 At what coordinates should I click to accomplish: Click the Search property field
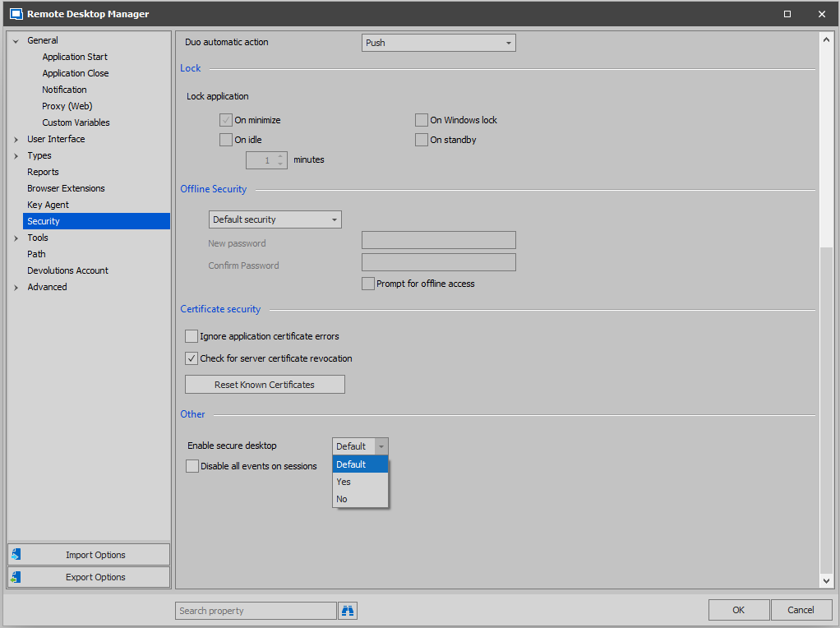[x=256, y=611]
